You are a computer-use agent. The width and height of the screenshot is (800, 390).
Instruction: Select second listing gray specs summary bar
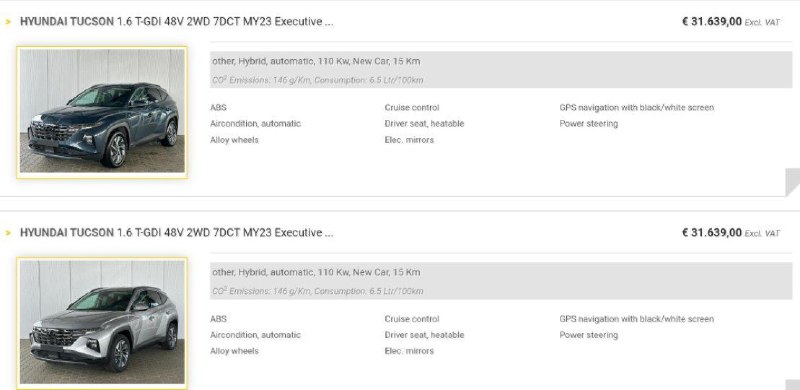(501, 281)
